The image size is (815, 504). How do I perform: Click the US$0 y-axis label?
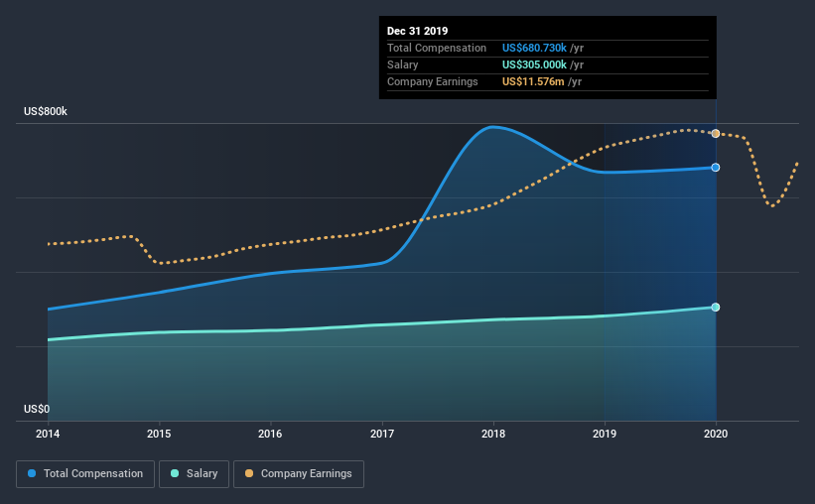[x=37, y=409]
